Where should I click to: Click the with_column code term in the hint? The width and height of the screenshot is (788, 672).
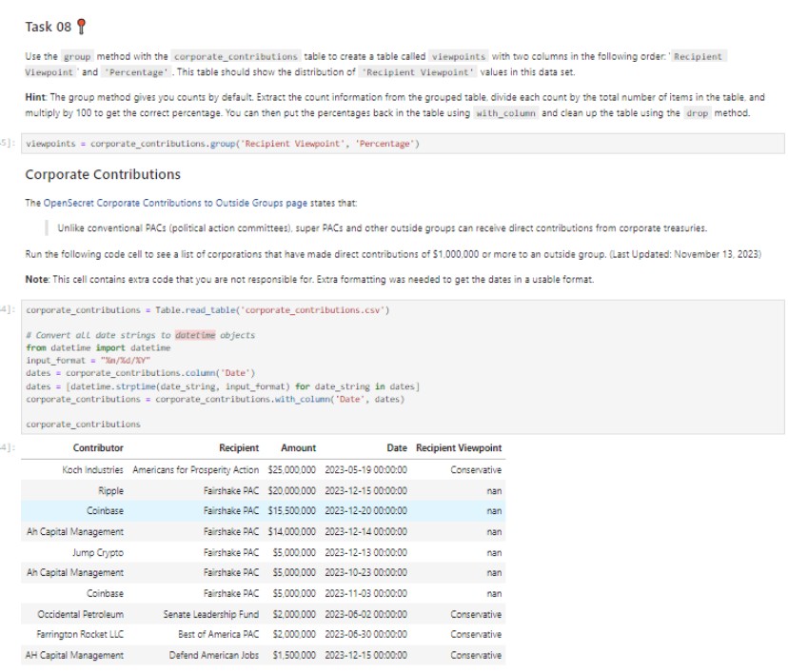pos(505,113)
